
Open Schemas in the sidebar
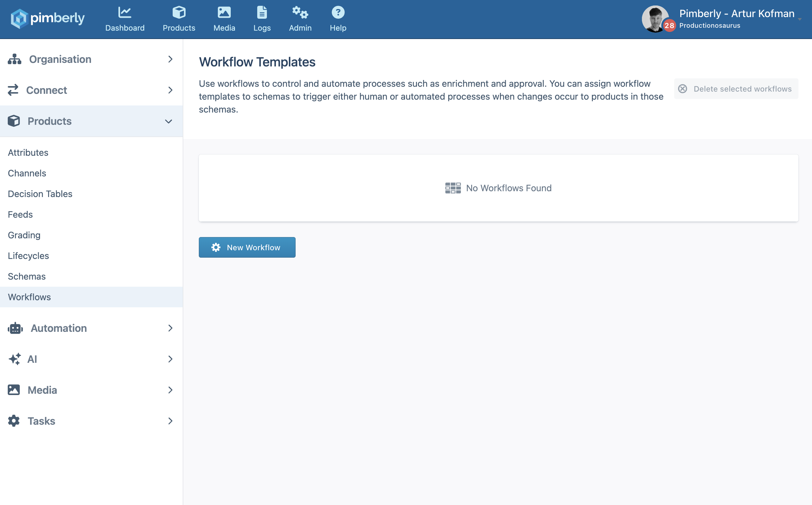27,277
